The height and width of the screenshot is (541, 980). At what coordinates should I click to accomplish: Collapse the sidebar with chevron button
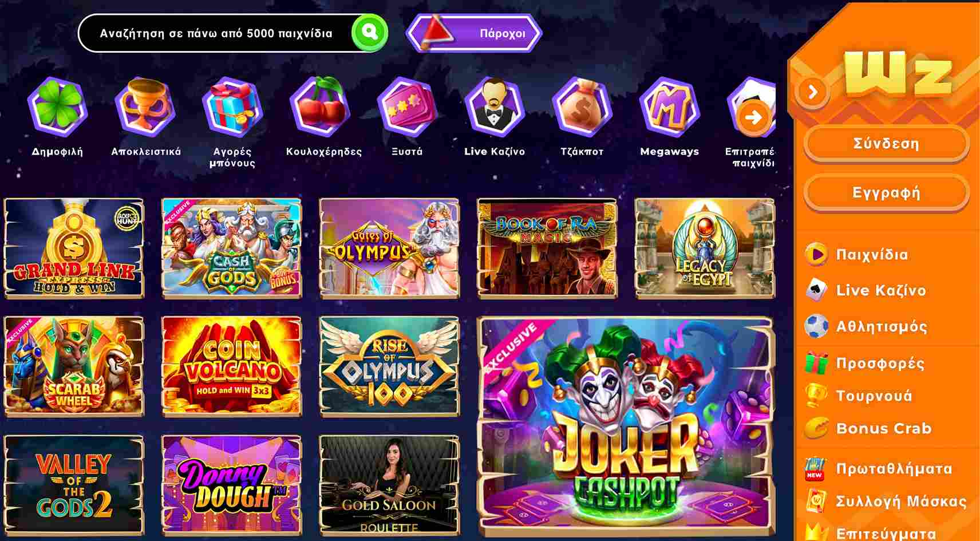(x=812, y=91)
